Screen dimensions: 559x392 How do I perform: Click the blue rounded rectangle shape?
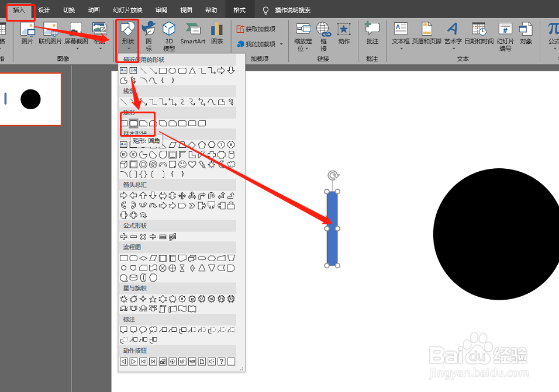pos(332,228)
